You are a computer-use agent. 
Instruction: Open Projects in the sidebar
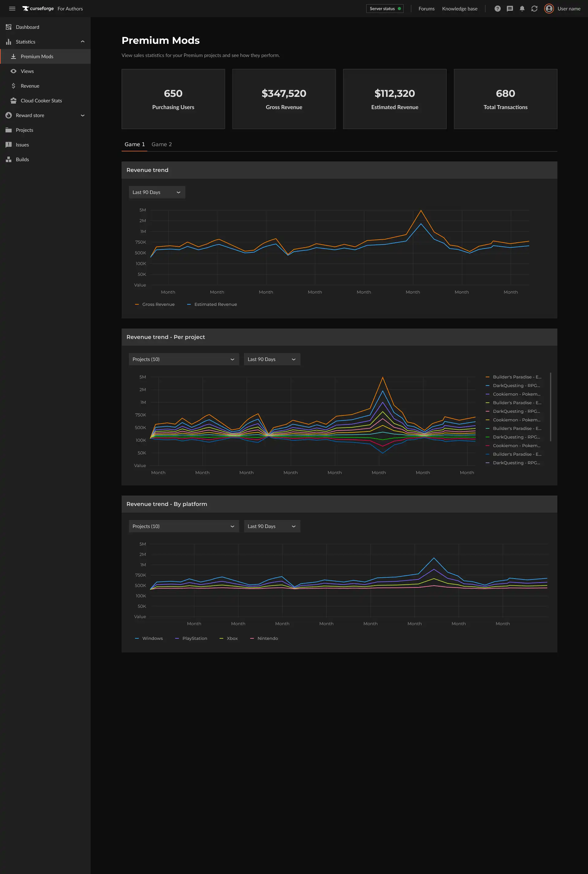45,130
